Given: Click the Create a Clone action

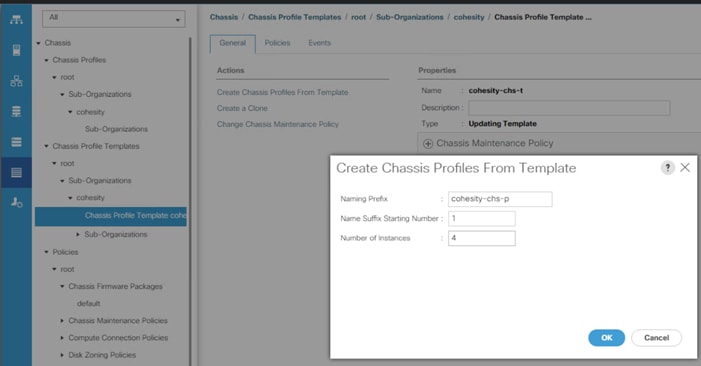Looking at the screenshot, I should click(242, 108).
